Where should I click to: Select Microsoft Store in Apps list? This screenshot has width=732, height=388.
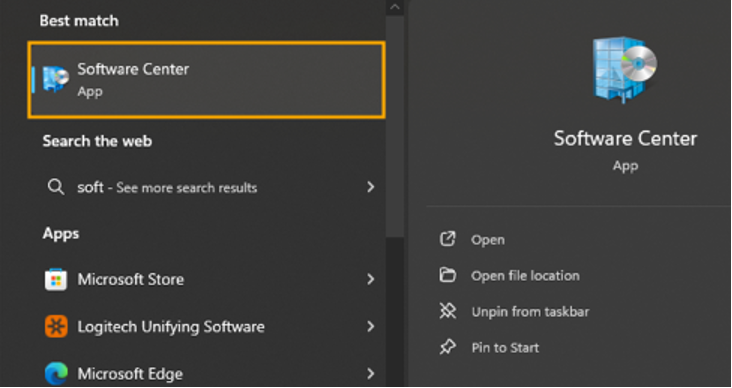pyautogui.click(x=131, y=279)
